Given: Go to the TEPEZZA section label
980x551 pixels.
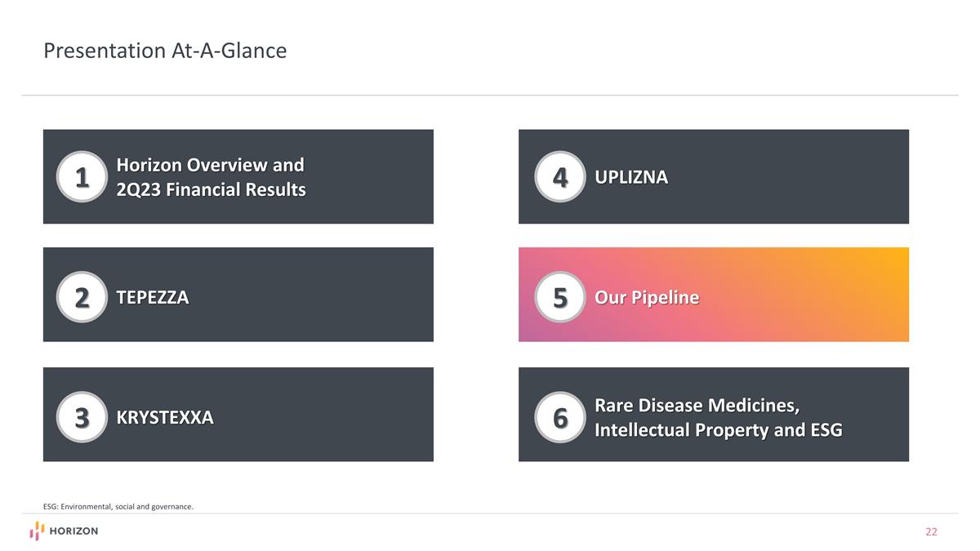Looking at the screenshot, I should click(153, 297).
